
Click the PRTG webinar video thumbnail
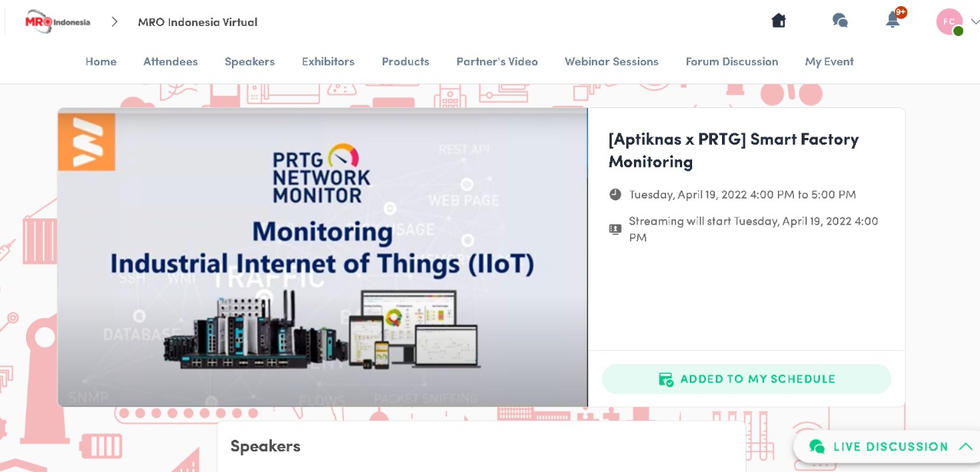pyautogui.click(x=322, y=257)
